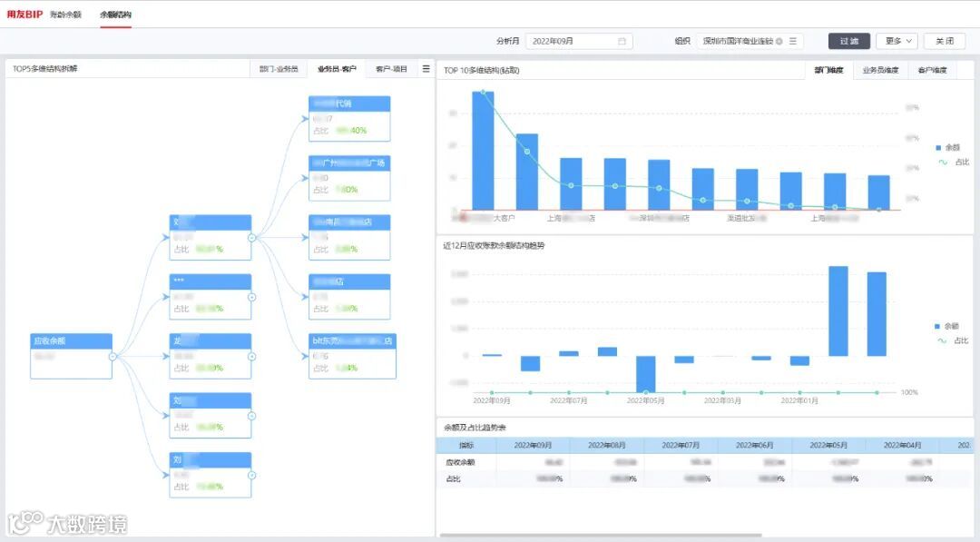Viewport: 980px width, 542px height.
Task: Select the 业务员-客户 breakdown tab
Action: click(x=337, y=69)
